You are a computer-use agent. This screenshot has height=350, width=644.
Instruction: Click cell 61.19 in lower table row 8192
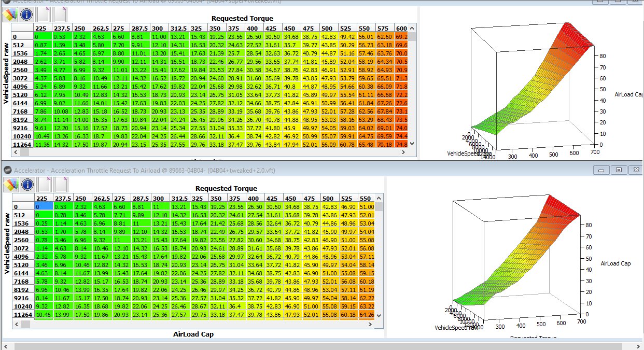pos(367,289)
